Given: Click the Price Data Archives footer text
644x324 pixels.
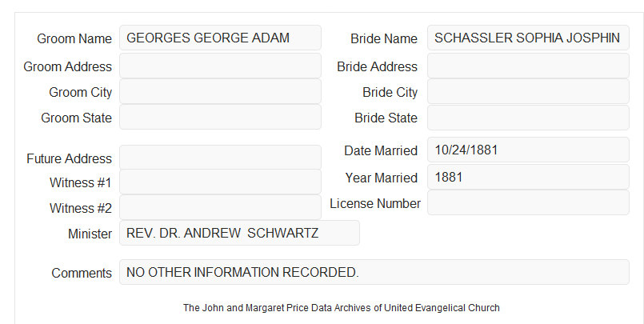Looking at the screenshot, I should coord(342,307).
